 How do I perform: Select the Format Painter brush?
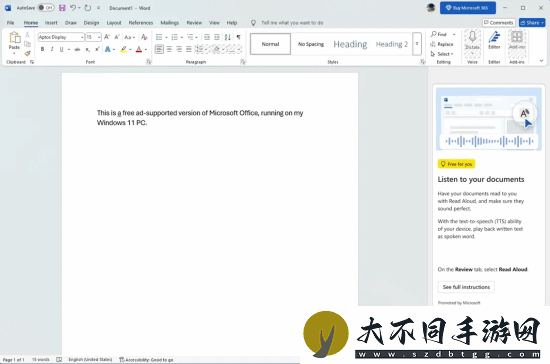[x=27, y=54]
